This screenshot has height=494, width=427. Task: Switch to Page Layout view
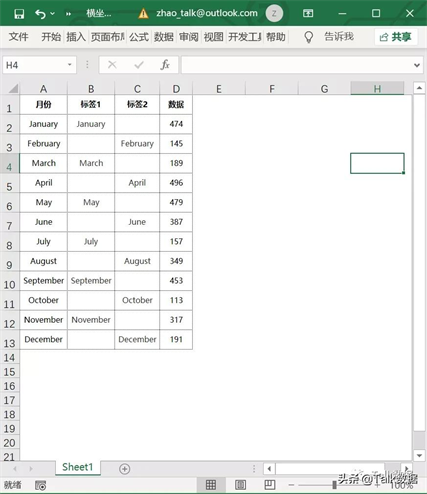(x=240, y=485)
